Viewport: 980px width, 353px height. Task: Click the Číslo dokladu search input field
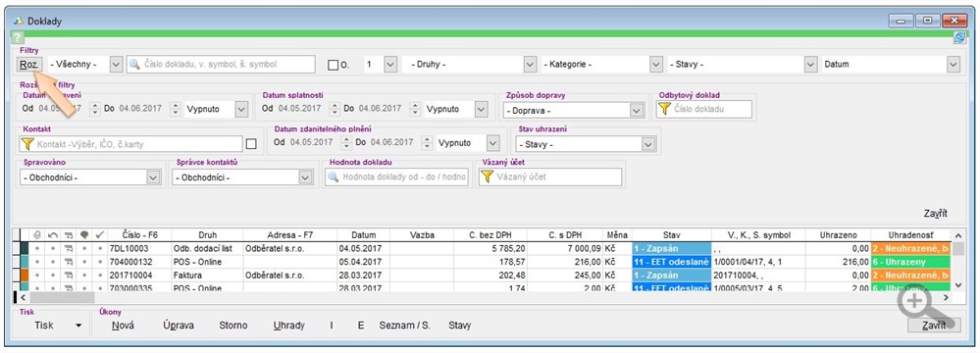(221, 64)
